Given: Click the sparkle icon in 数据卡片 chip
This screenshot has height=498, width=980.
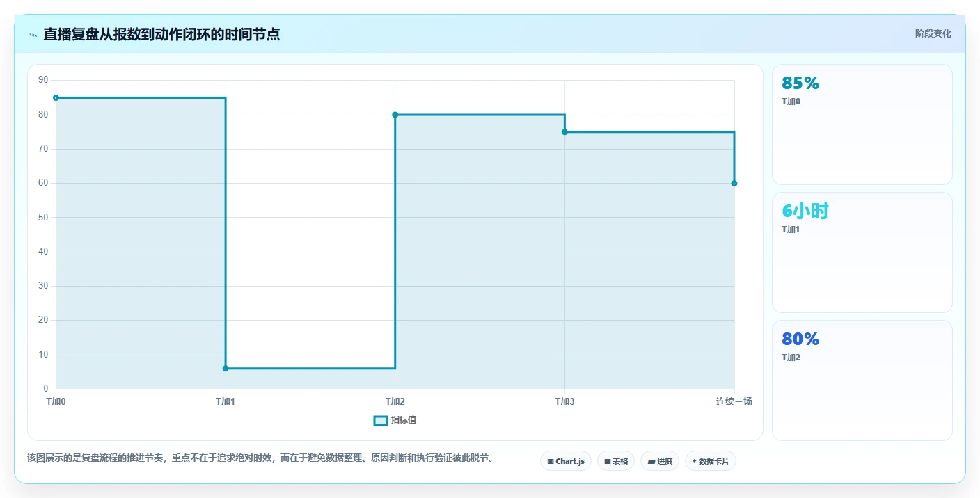Looking at the screenshot, I should coord(694,461).
